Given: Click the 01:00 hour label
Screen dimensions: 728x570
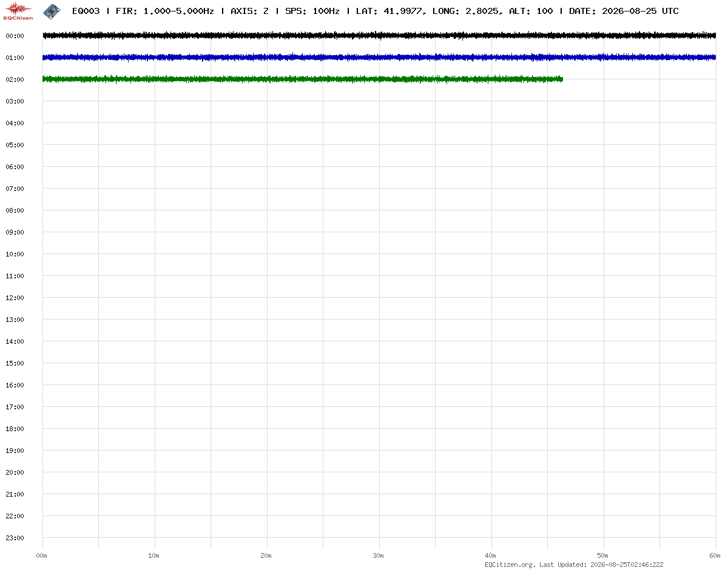Looking at the screenshot, I should (x=15, y=58).
